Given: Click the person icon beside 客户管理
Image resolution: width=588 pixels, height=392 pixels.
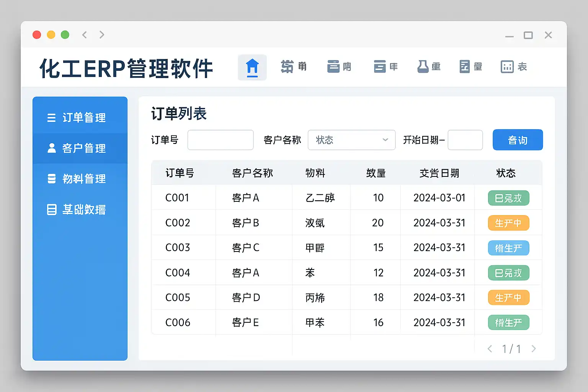Looking at the screenshot, I should point(51,148).
